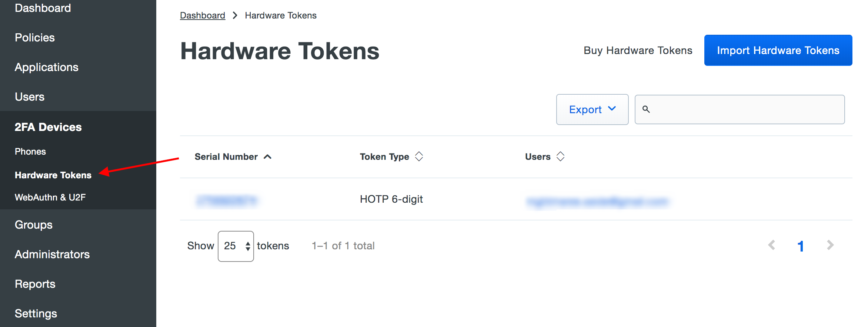Open Buy Hardware Tokens link

click(638, 50)
